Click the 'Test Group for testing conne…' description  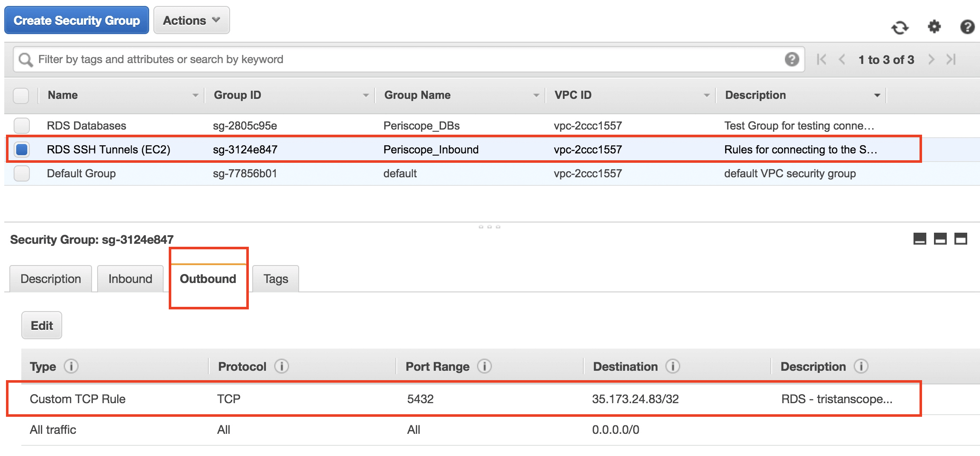799,126
